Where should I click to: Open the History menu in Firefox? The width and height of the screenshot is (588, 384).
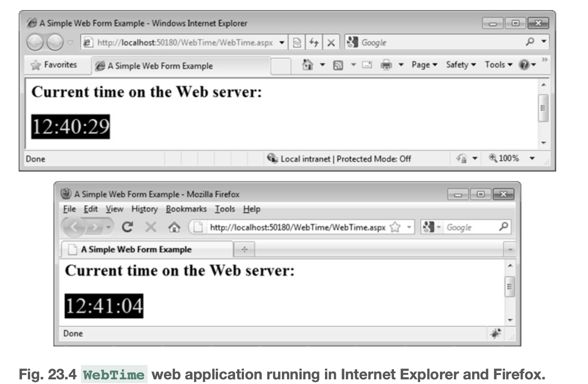coord(144,209)
